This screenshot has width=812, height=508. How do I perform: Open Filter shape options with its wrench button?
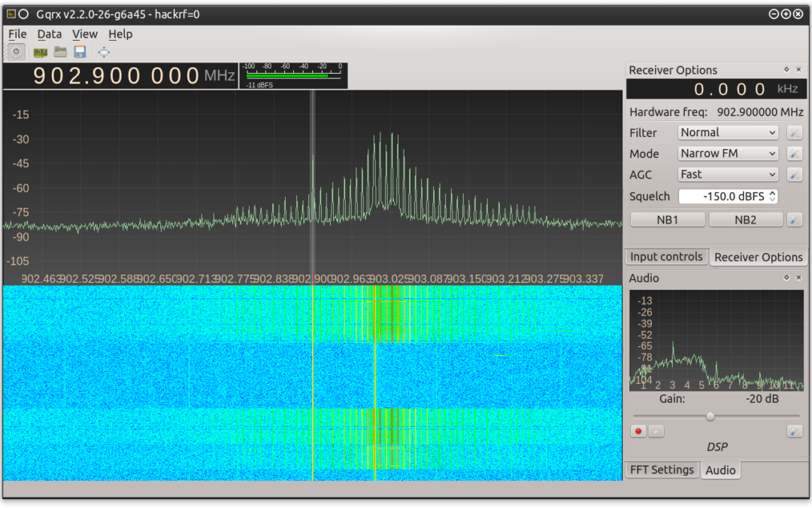coord(795,132)
